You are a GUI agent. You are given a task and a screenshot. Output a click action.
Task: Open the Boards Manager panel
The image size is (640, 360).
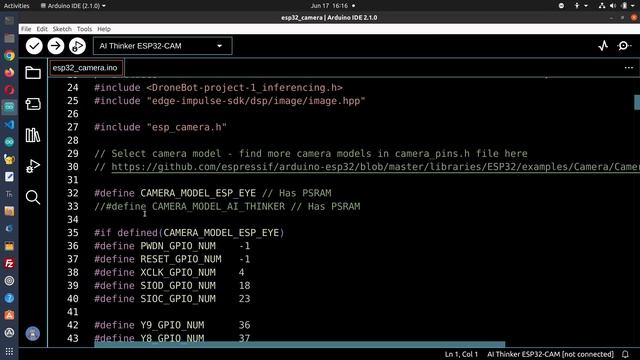[x=33, y=104]
